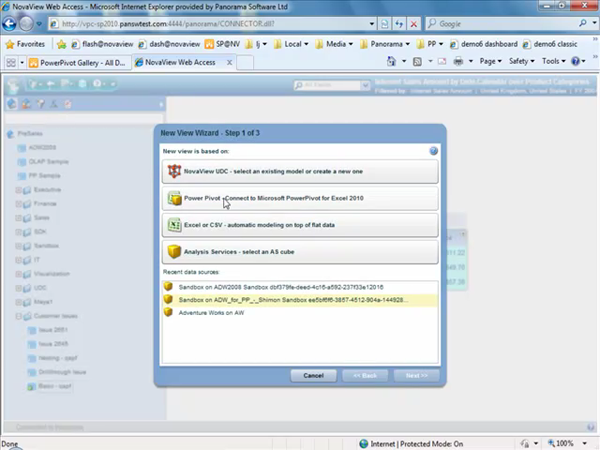The width and height of the screenshot is (600, 450).
Task: Close the NovaView Web Access tab
Action: pos(229,62)
